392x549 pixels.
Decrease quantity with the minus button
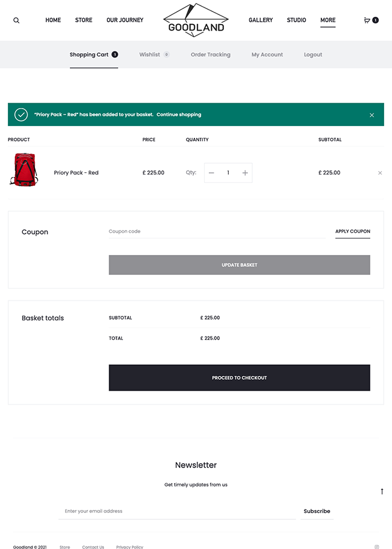point(211,173)
